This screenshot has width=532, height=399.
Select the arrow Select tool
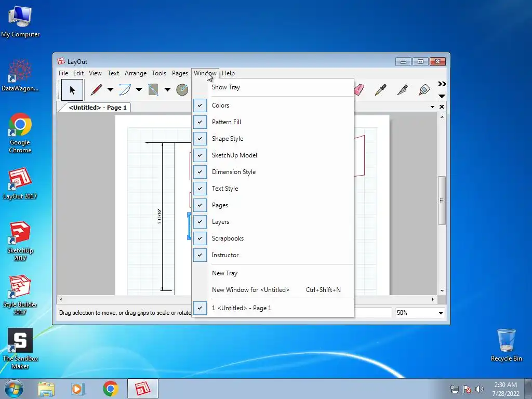tap(72, 90)
